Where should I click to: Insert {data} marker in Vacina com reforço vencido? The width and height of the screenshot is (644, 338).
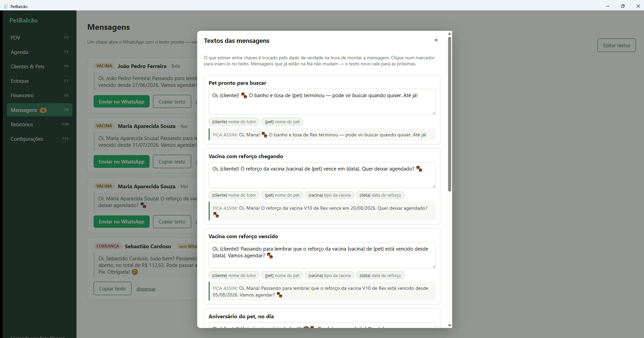(380, 275)
